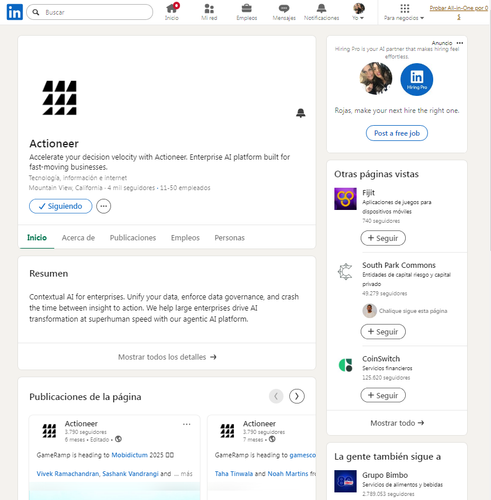This screenshot has height=500, width=491.
Task: Click Post a free job button
Action: click(397, 133)
